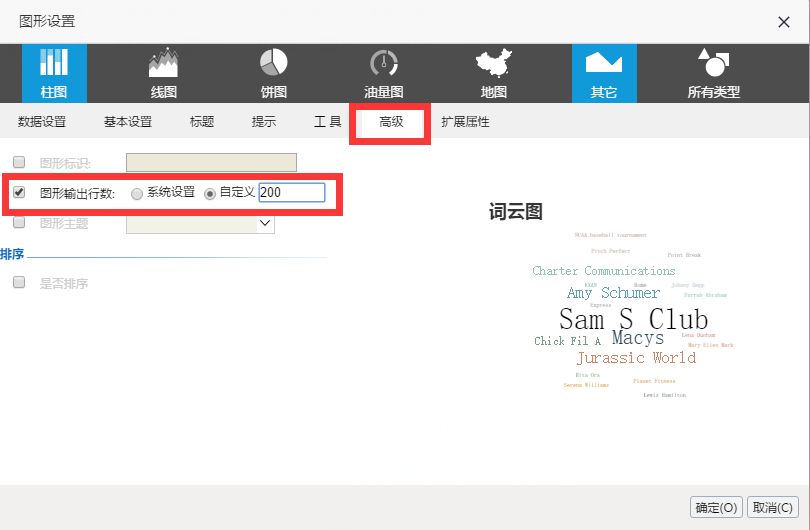Image resolution: width=810 pixels, height=530 pixels.
Task: Open the 基本设置 tab
Action: click(x=128, y=121)
